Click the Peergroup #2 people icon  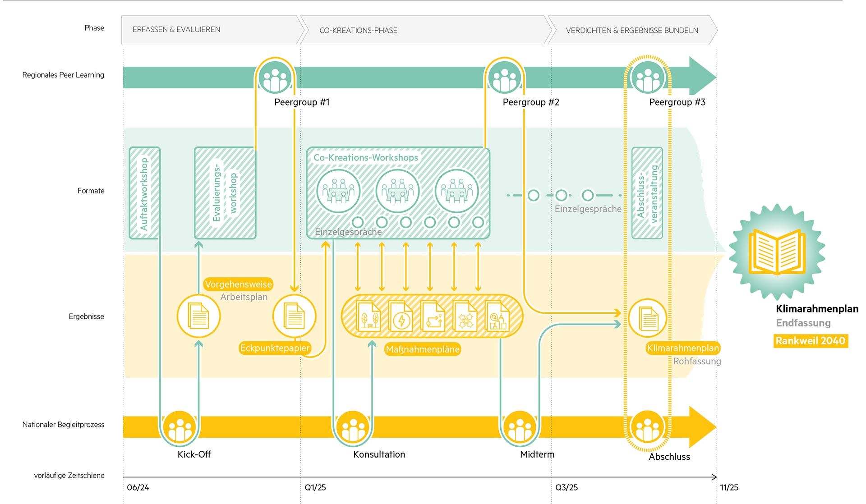click(x=504, y=78)
